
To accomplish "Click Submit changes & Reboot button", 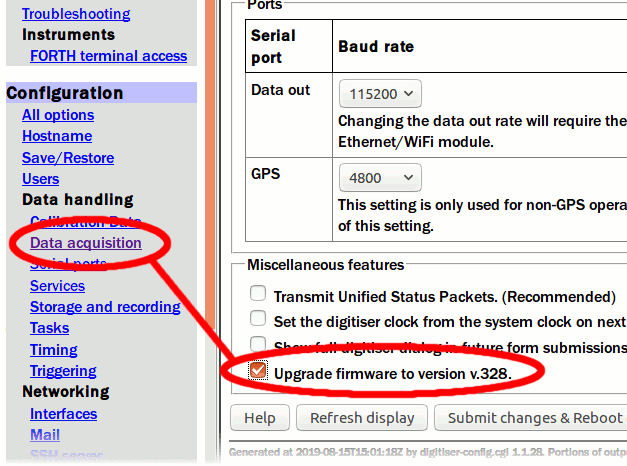I will click(531, 418).
